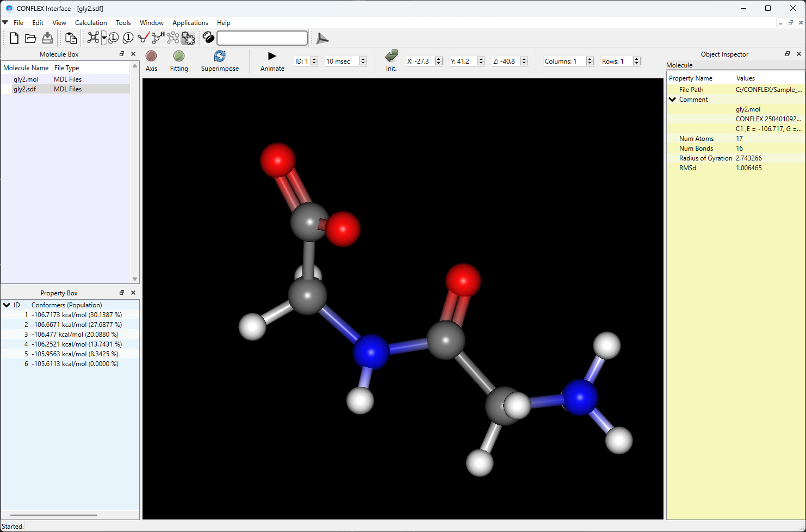
Task: Open the calculation settings gears icon
Action: pos(188,38)
